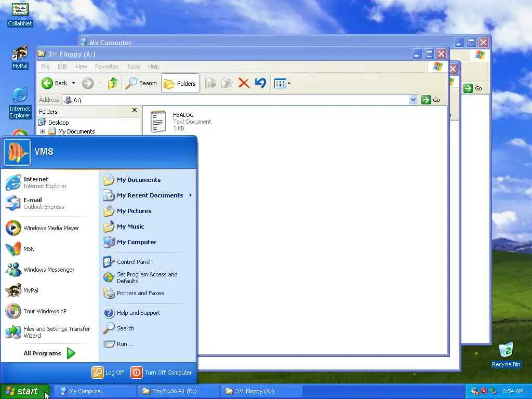
Task: Open the View menu
Action: (81, 66)
